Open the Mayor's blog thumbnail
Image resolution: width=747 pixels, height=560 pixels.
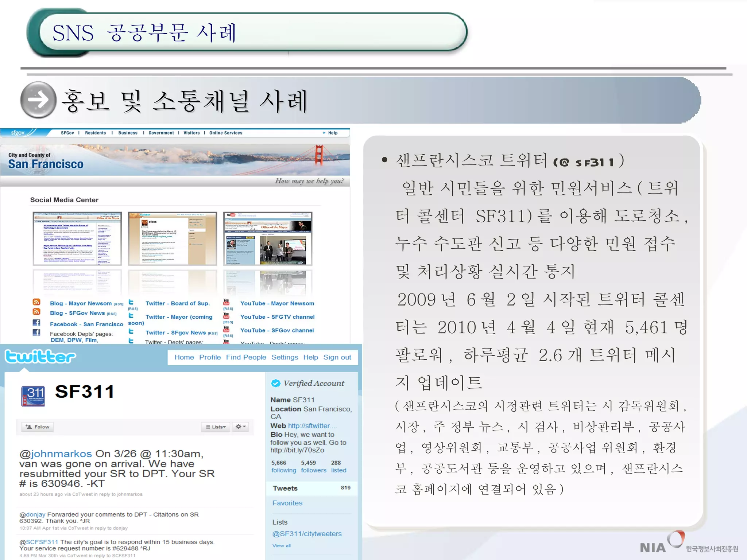[x=77, y=238]
